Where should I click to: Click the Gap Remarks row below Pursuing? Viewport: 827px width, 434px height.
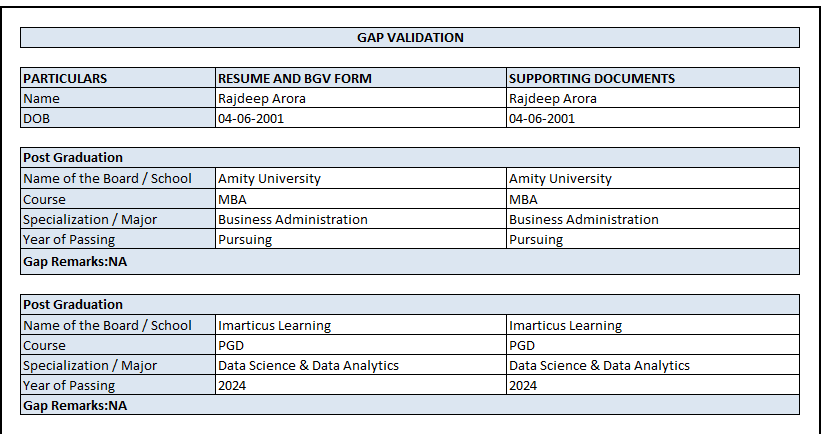(x=410, y=261)
